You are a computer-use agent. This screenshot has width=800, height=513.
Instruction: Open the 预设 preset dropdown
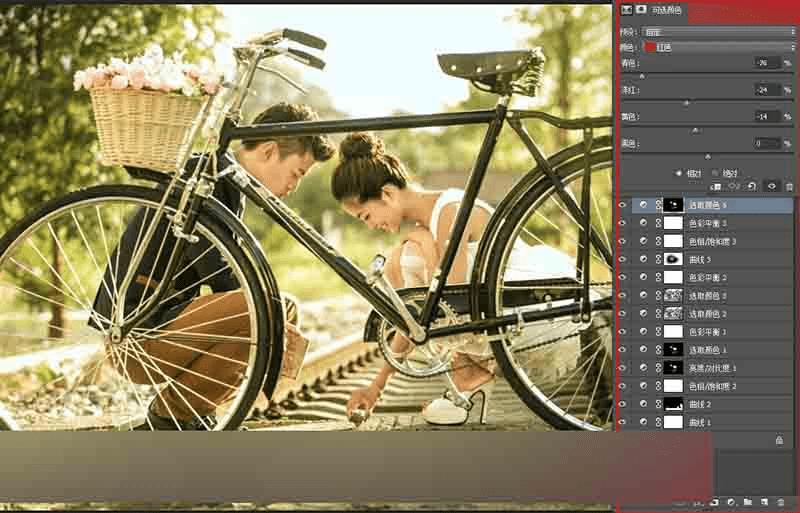[718, 32]
